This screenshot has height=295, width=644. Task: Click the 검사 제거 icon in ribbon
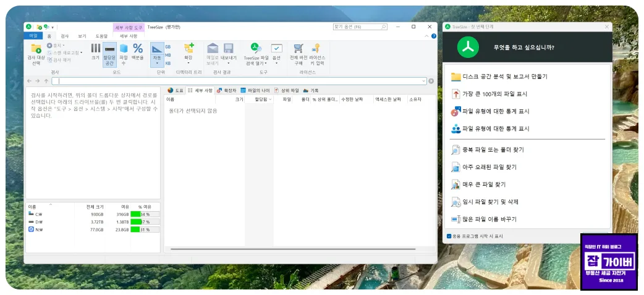coord(49,60)
